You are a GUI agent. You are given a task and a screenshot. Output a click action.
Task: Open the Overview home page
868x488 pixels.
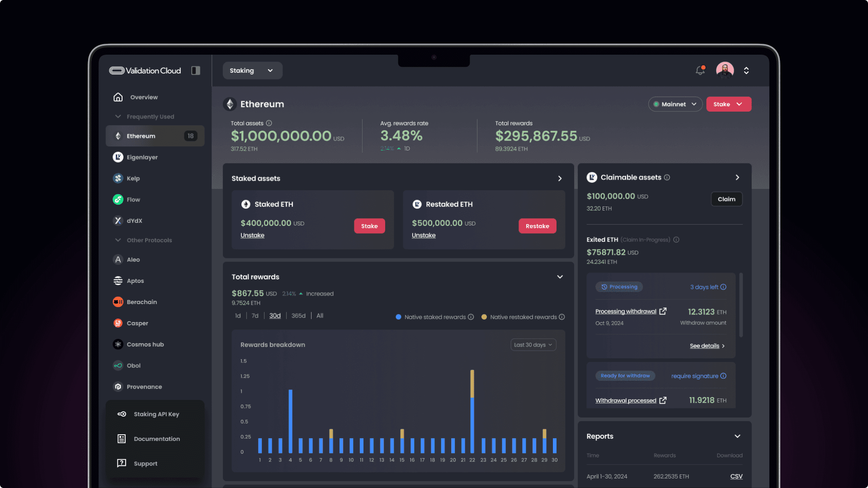click(x=143, y=97)
